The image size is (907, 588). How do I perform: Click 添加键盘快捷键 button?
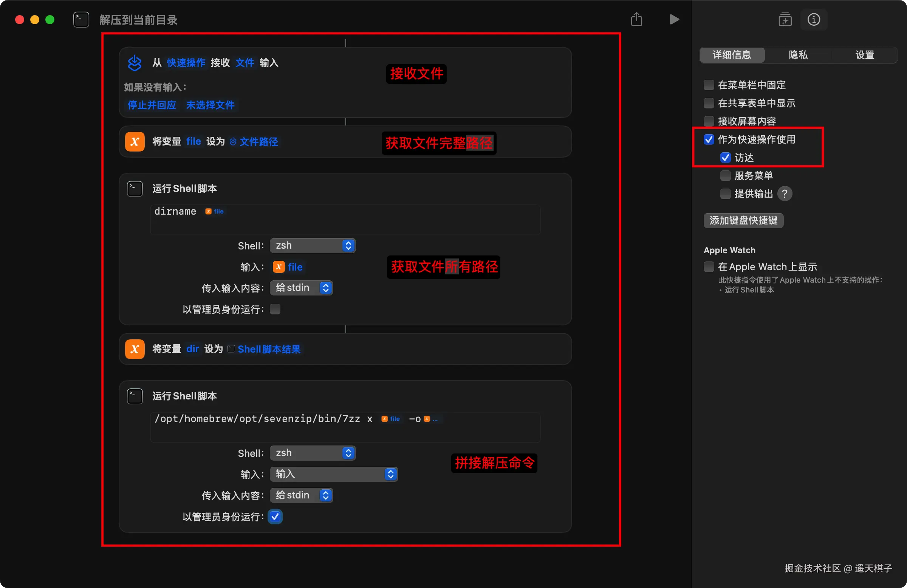[x=743, y=220]
